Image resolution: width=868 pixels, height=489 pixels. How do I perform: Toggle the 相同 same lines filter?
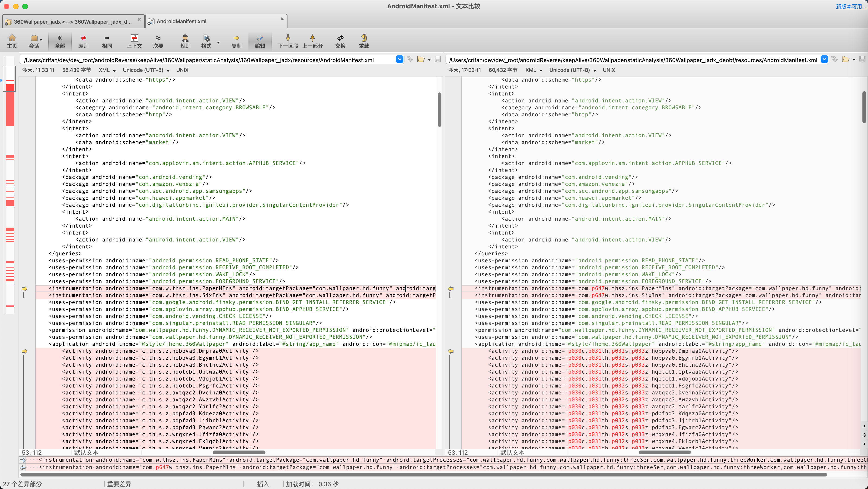coord(107,41)
